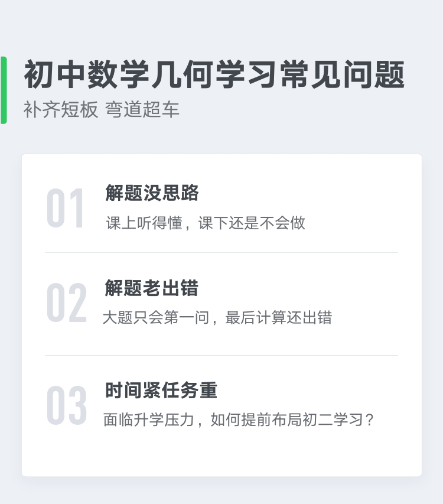Click the text 补齐短板 in the subtitle

point(61,109)
